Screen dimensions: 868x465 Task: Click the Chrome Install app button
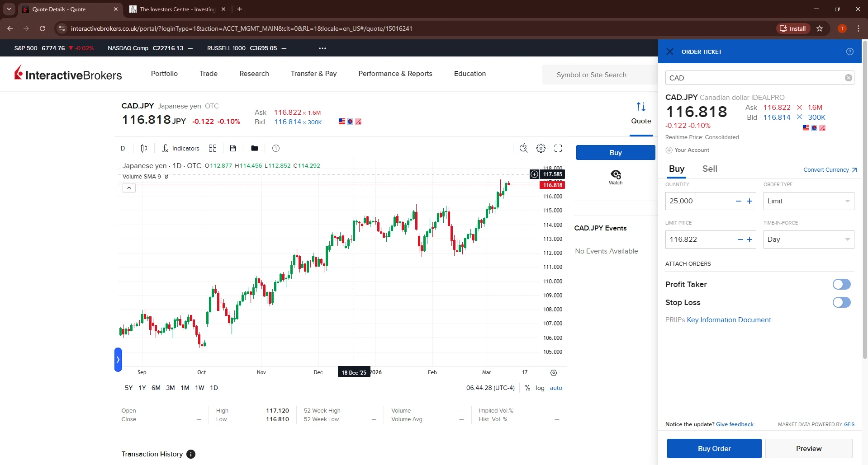click(793, 28)
